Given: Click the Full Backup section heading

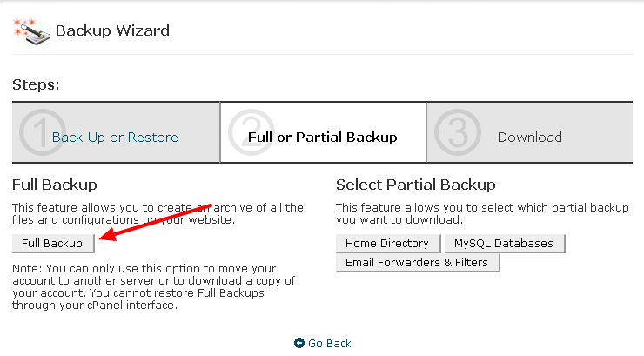Looking at the screenshot, I should [55, 185].
